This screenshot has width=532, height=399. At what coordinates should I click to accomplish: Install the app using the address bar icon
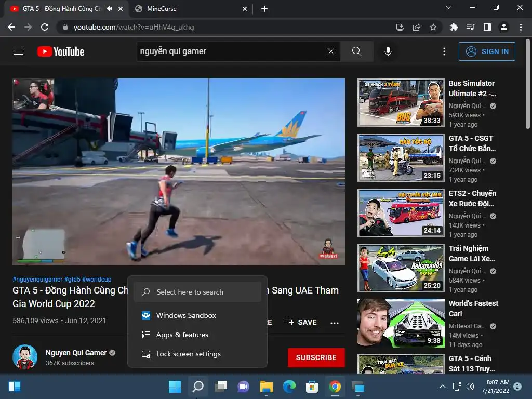(400, 27)
